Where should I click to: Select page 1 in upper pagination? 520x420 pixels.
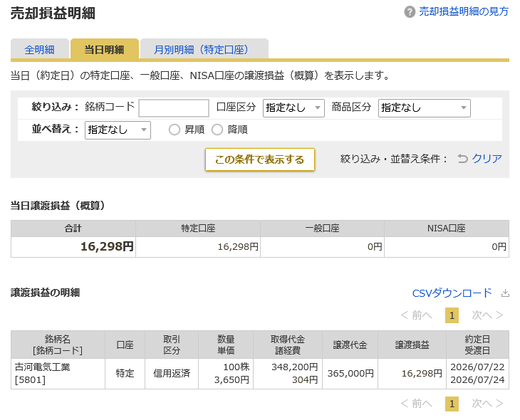point(452,315)
